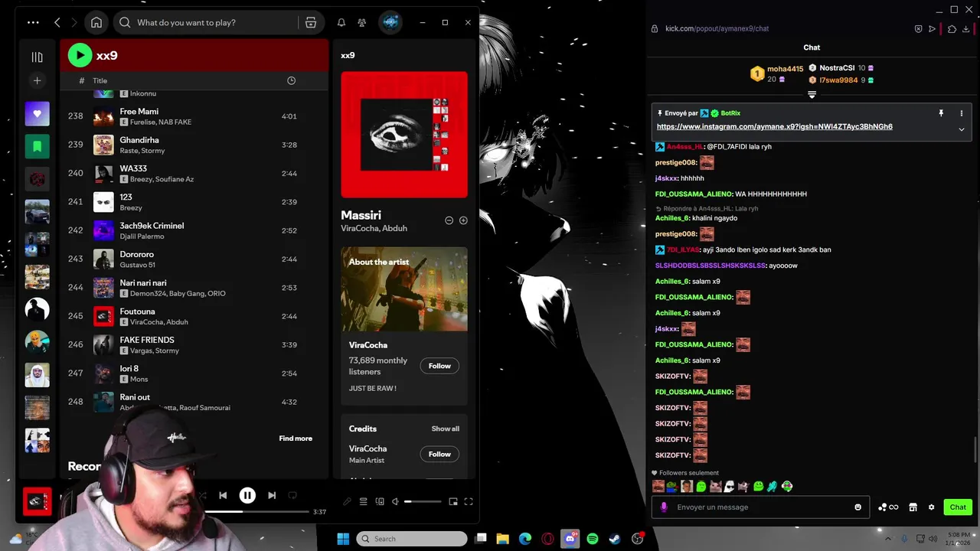Screen dimensions: 980x551
Task: Open Spotify notifications bell
Action: pos(341,22)
